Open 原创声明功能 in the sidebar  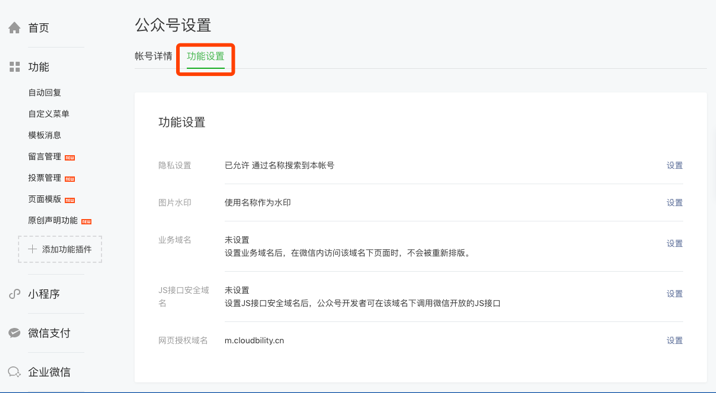point(53,220)
